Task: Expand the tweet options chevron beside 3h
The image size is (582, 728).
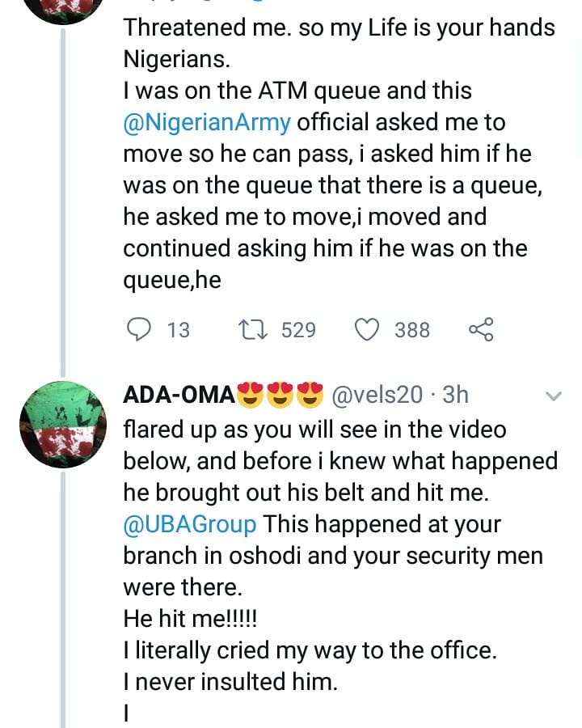Action: [x=554, y=396]
